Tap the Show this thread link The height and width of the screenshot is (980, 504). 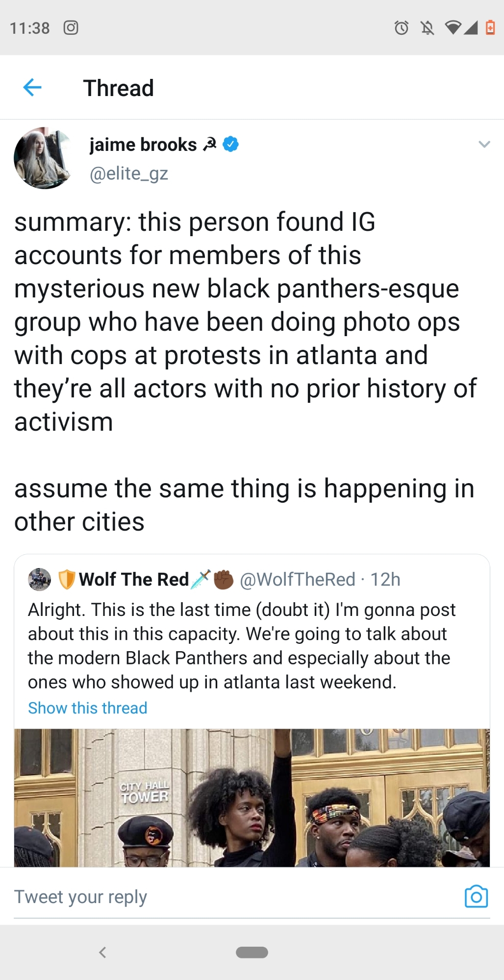(87, 708)
